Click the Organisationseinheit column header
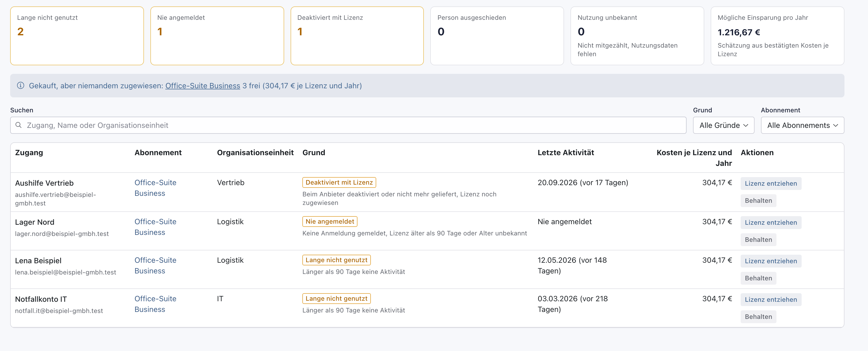The height and width of the screenshot is (351, 868). 255,152
